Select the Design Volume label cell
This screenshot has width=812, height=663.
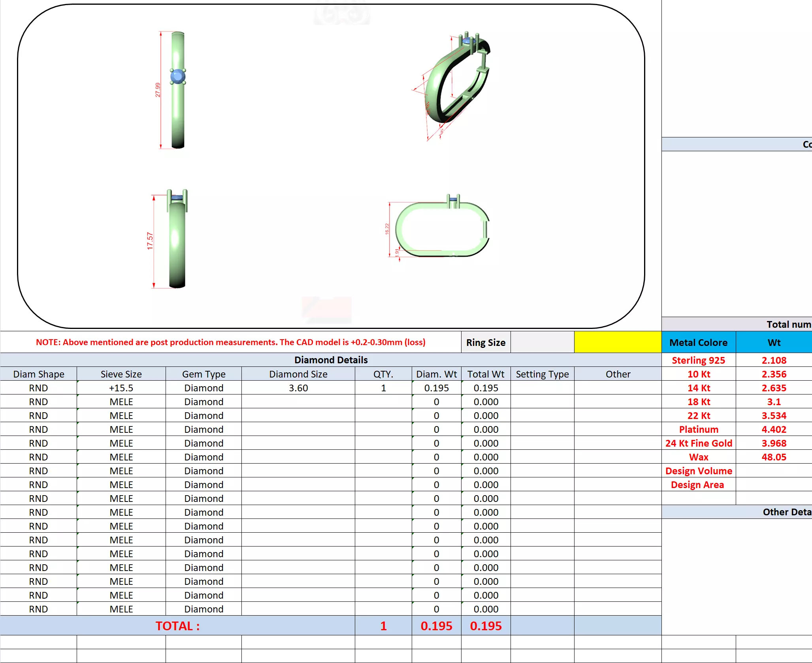[698, 471]
